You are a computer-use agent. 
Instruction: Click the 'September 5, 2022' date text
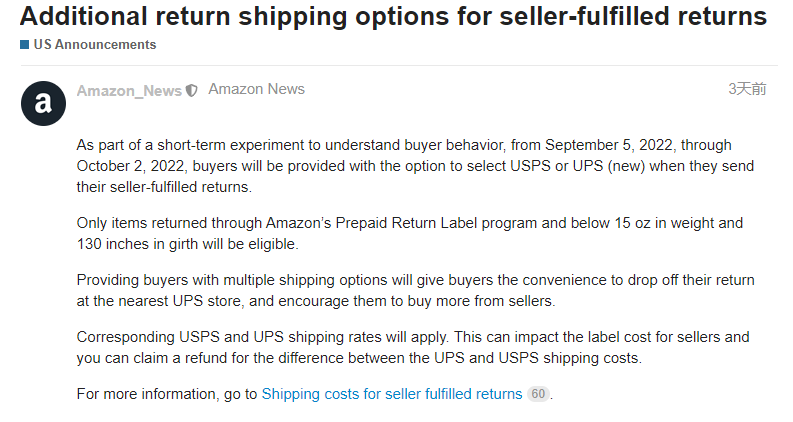[608, 145]
